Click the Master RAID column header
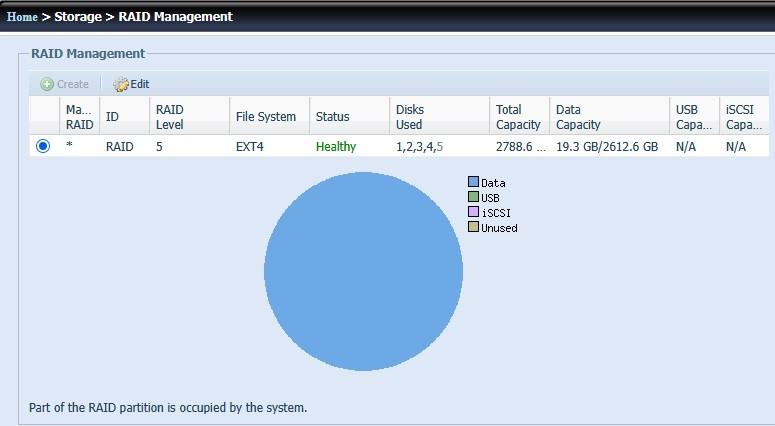The image size is (775, 426). pos(79,117)
